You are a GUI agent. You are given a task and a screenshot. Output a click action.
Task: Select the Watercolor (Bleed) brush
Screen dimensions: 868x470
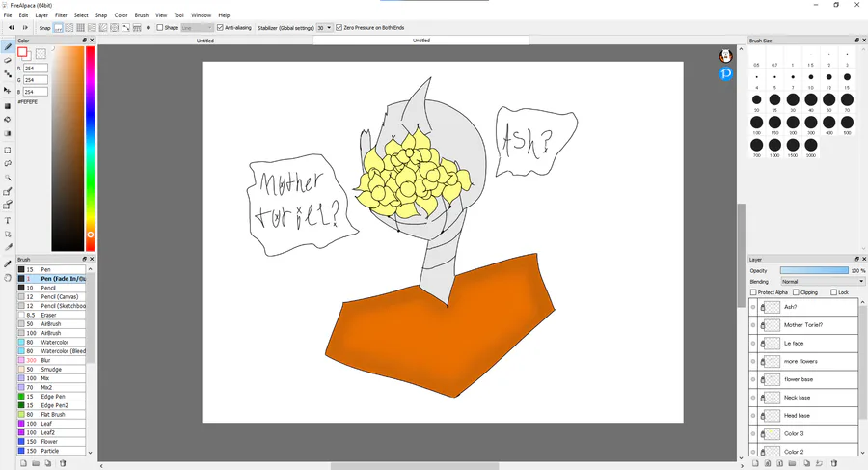[x=51, y=351]
